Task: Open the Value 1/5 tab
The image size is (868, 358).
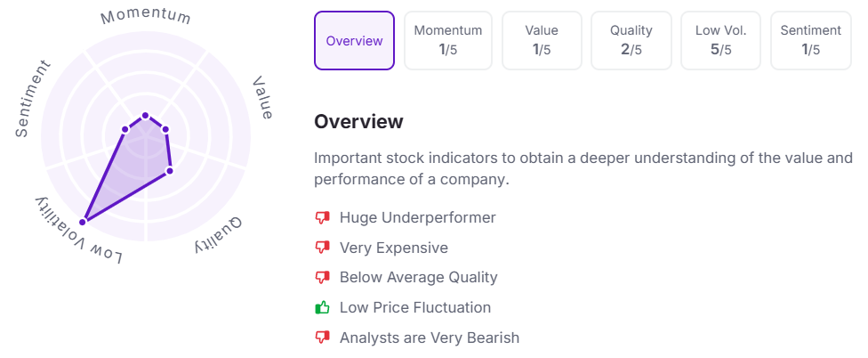Action: (542, 40)
